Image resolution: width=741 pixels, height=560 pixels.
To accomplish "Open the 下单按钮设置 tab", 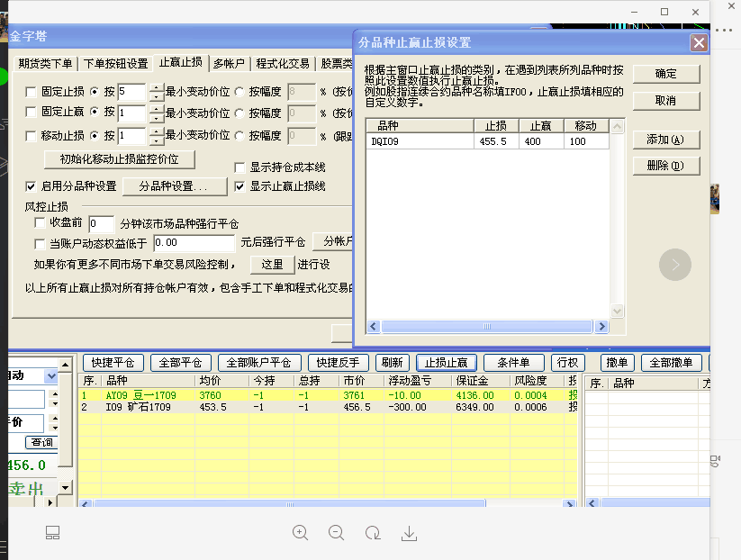I will point(116,63).
